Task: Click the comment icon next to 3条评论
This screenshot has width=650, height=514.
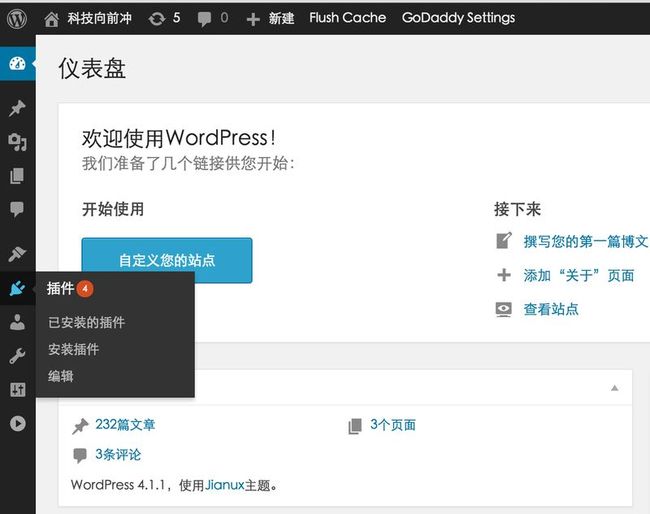Action: [x=80, y=455]
